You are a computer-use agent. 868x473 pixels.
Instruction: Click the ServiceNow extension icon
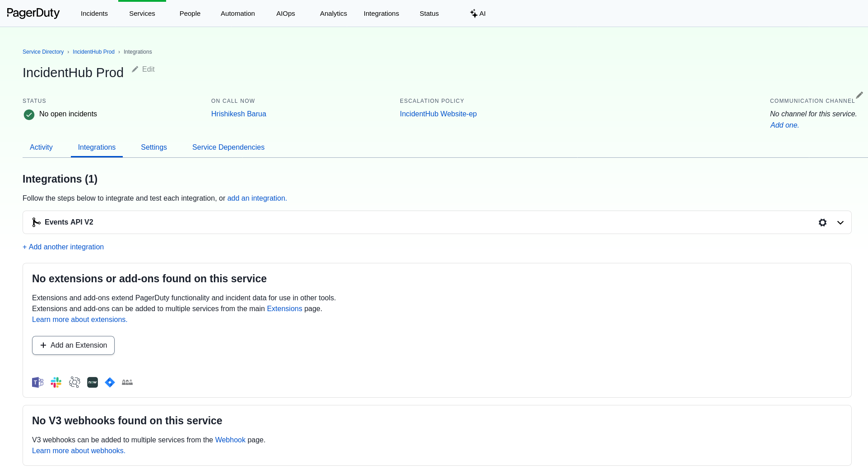click(93, 382)
